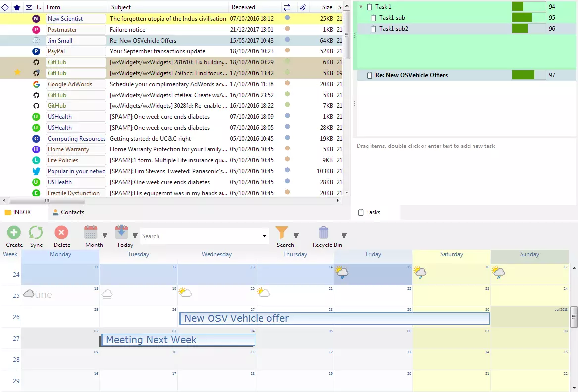Click the gold star on GitHub email
The width and height of the screenshot is (578, 392).
[x=18, y=73]
